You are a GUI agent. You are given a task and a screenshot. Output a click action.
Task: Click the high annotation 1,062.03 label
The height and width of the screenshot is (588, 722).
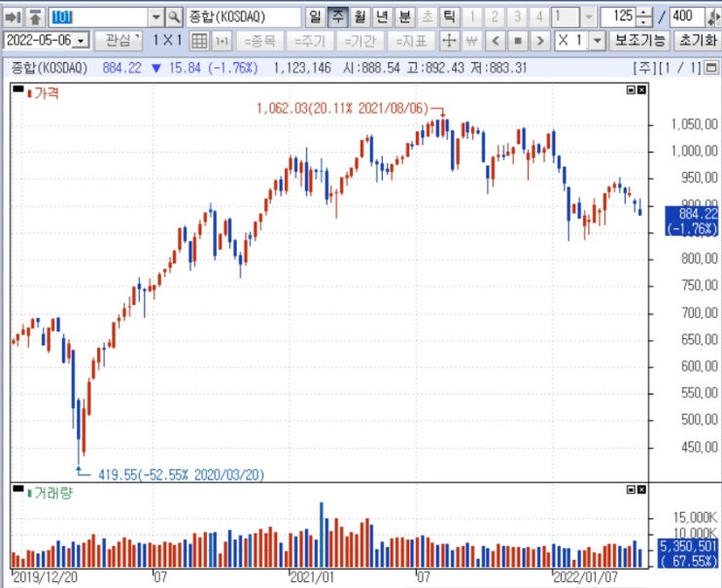pyautogui.click(x=342, y=109)
